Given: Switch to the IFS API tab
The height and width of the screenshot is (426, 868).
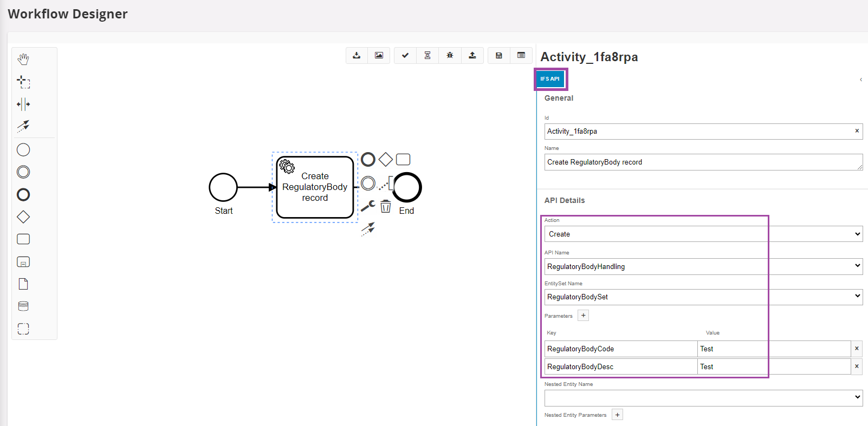Looking at the screenshot, I should 550,79.
